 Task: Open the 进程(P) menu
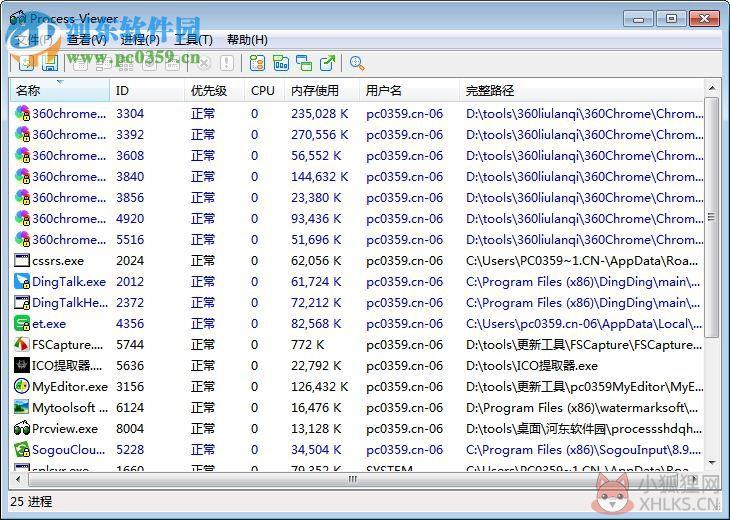pos(140,40)
